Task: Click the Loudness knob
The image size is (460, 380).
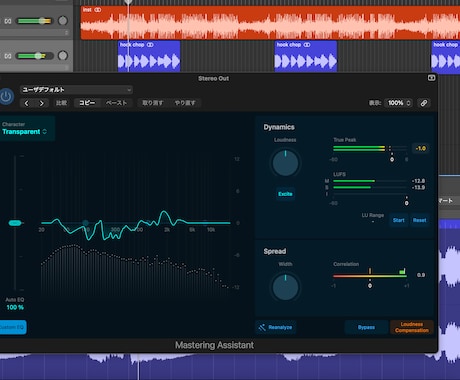Action: (285, 163)
